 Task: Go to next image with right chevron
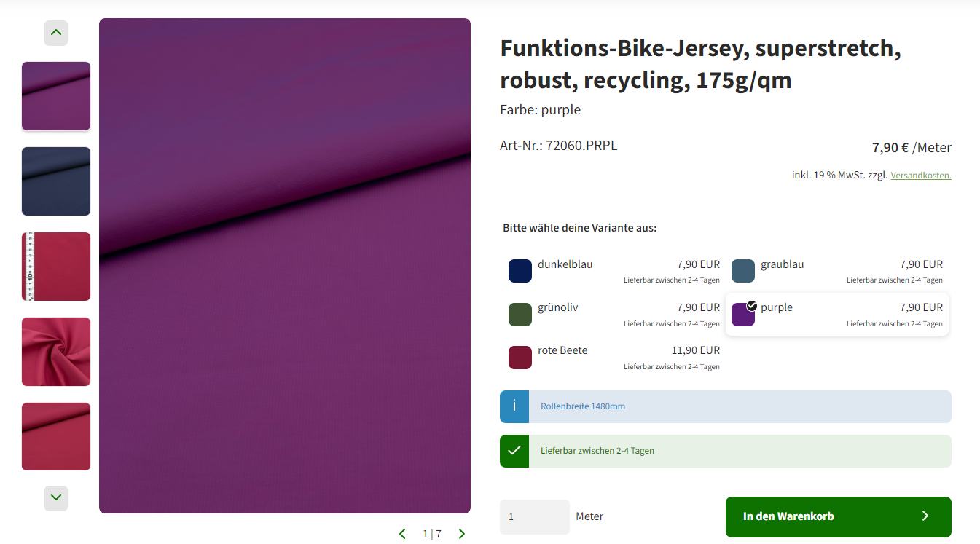pyautogui.click(x=462, y=534)
